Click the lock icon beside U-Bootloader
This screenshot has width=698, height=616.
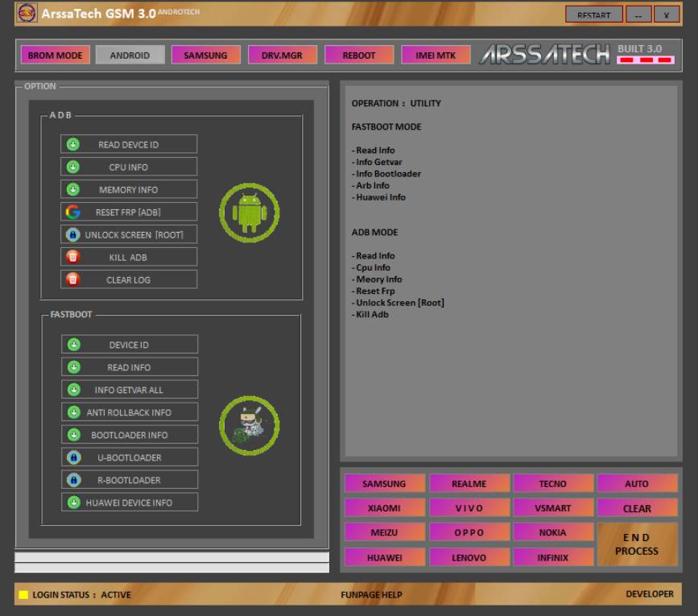74,457
